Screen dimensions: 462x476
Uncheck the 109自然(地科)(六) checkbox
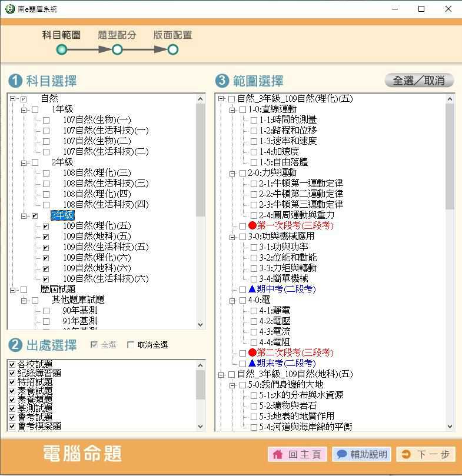point(46,269)
